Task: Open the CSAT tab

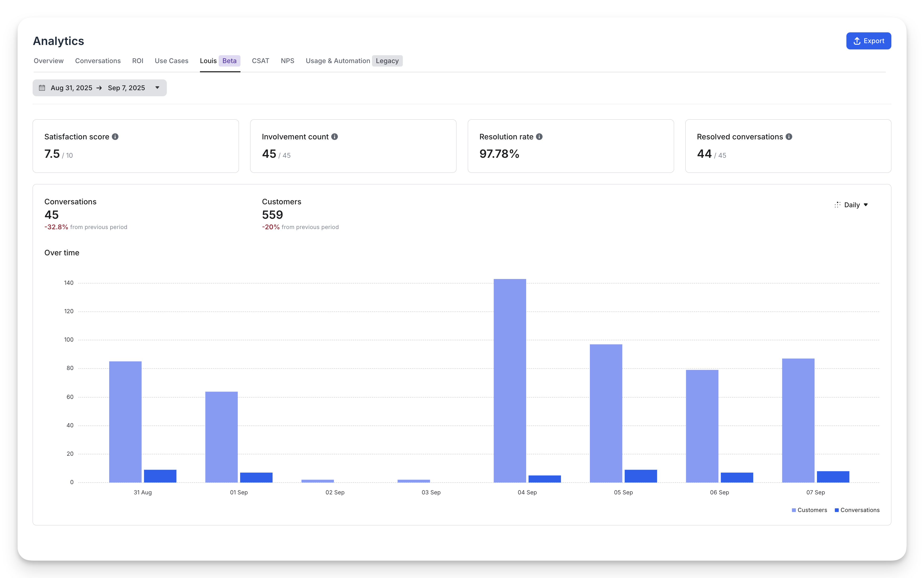Action: click(x=260, y=61)
